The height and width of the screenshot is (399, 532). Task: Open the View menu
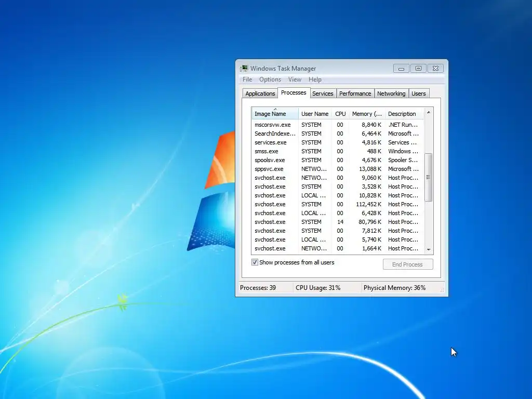[295, 79]
